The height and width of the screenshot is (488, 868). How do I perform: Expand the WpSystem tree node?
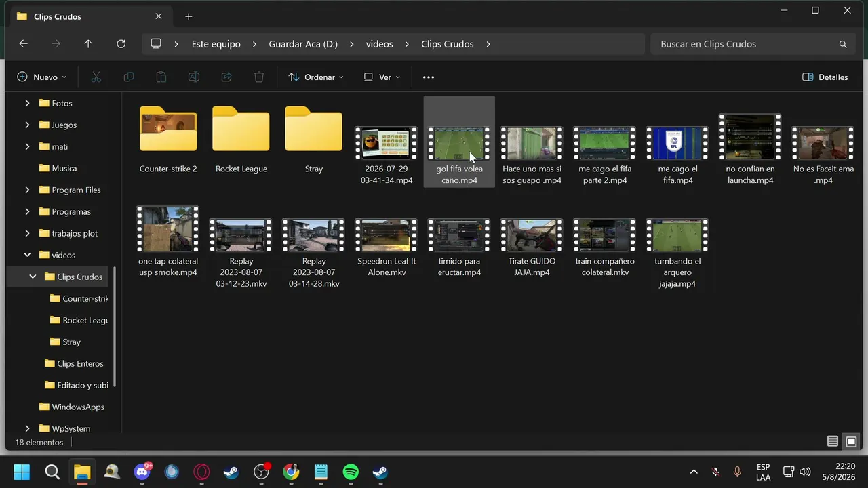[x=27, y=428]
